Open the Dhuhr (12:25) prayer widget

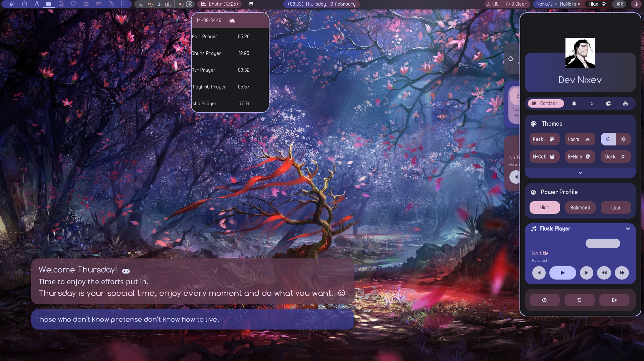[x=219, y=4]
